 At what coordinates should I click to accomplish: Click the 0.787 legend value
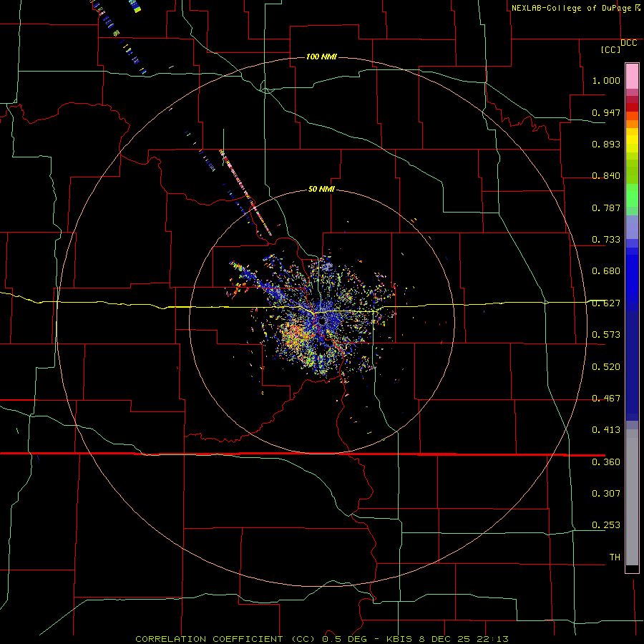pos(606,208)
